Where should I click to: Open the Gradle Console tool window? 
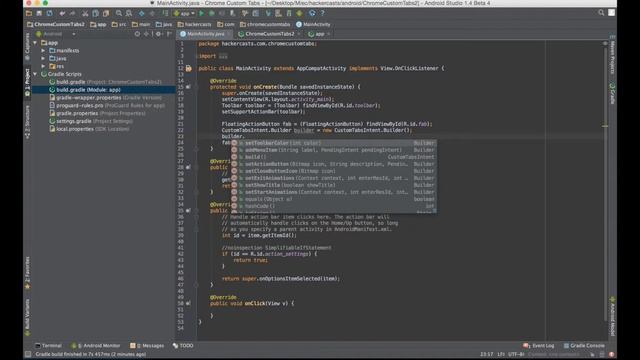click(x=584, y=346)
